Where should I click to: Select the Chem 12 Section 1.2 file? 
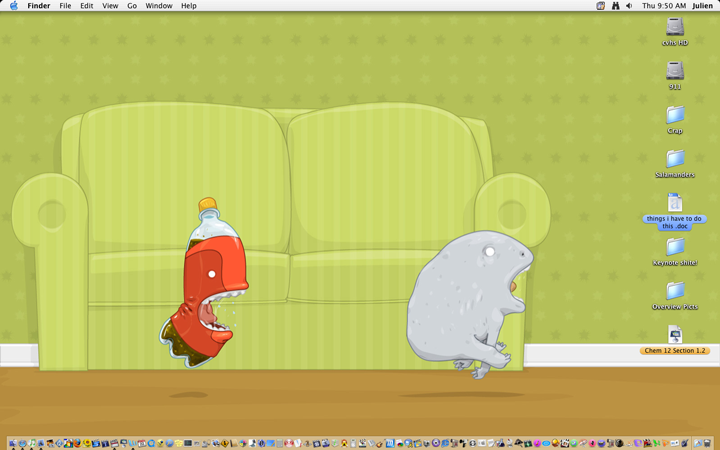coord(675,340)
